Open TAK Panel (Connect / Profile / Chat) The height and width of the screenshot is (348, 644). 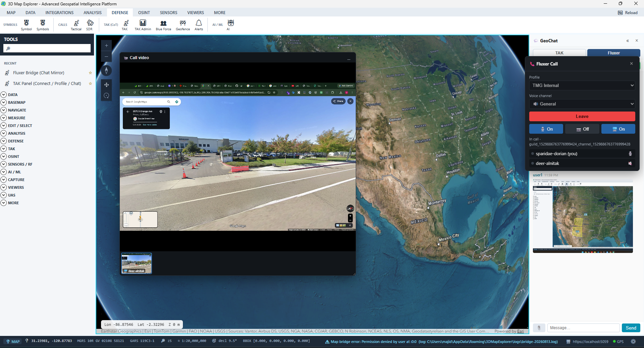pyautogui.click(x=47, y=84)
